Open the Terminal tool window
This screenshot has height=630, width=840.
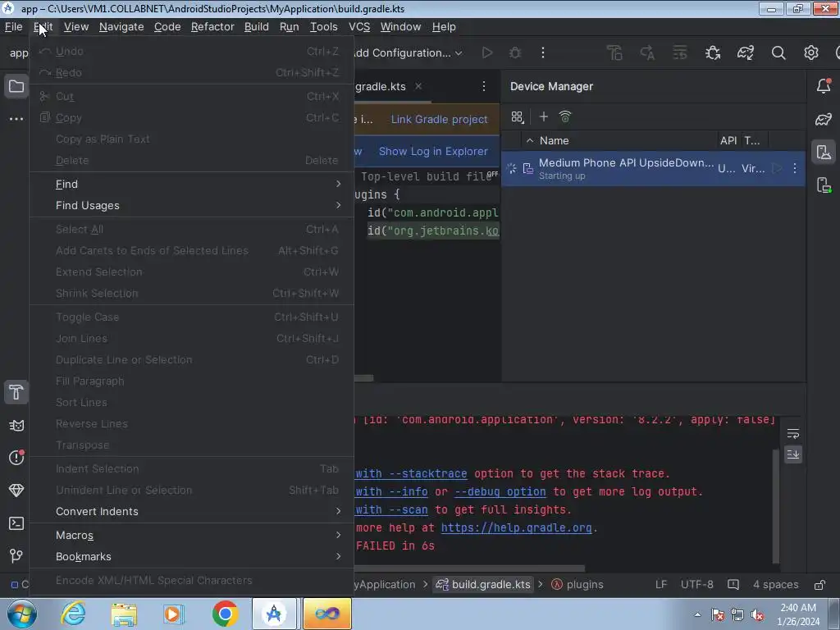point(16,523)
